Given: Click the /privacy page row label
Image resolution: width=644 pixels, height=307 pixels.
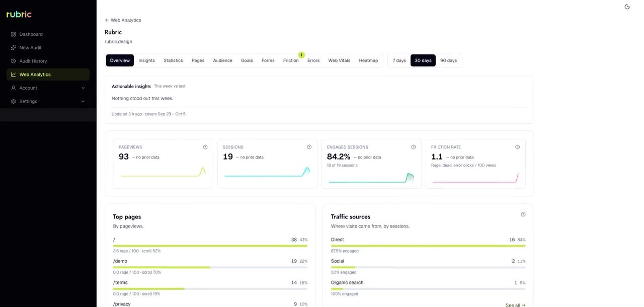Looking at the screenshot, I should 122,304.
